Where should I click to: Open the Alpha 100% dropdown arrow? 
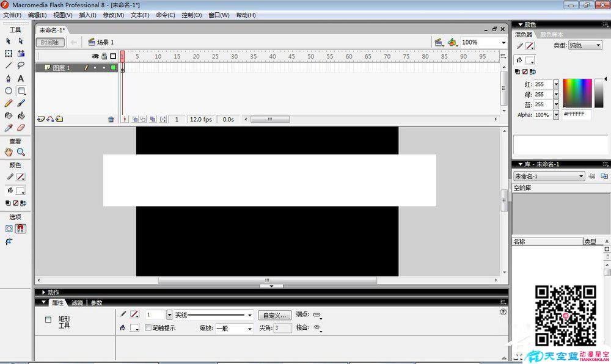click(556, 115)
